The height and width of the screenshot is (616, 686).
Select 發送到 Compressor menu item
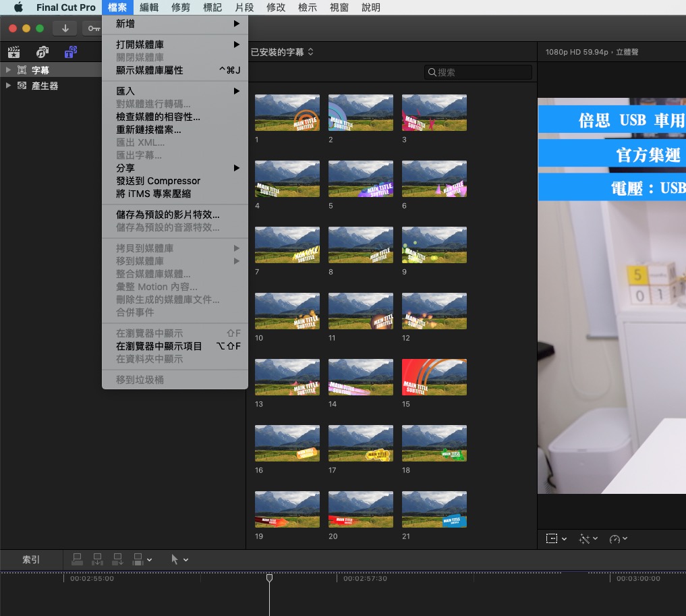(x=158, y=181)
